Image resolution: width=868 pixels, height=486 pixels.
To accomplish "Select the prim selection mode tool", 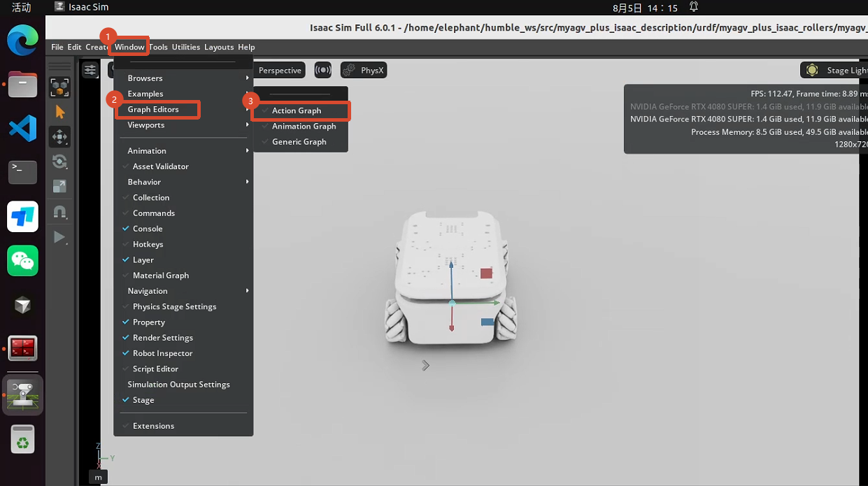I will click(x=59, y=87).
